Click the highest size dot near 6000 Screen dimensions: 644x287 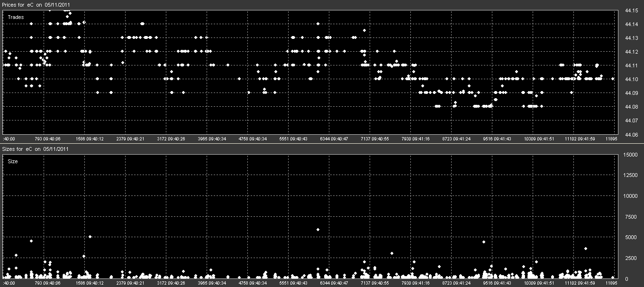click(318, 230)
